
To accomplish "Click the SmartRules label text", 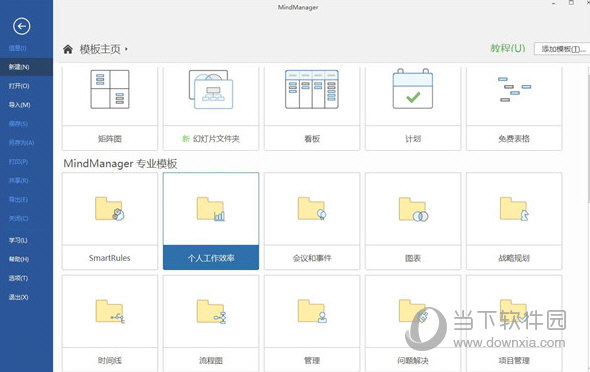I will [109, 258].
